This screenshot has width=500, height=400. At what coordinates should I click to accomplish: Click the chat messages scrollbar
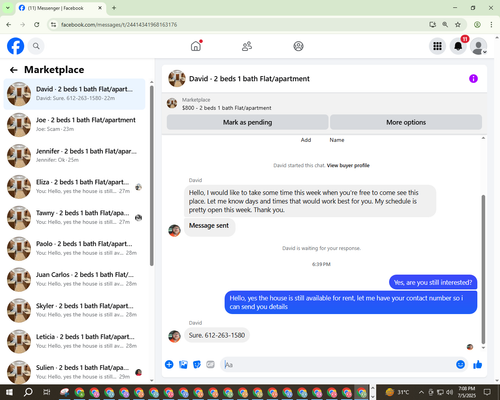pos(483,269)
